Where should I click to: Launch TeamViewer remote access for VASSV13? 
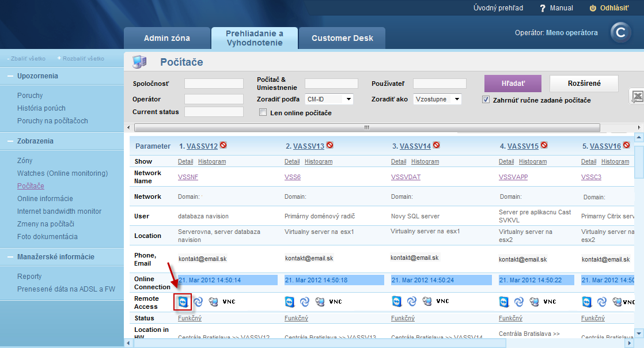coord(290,302)
